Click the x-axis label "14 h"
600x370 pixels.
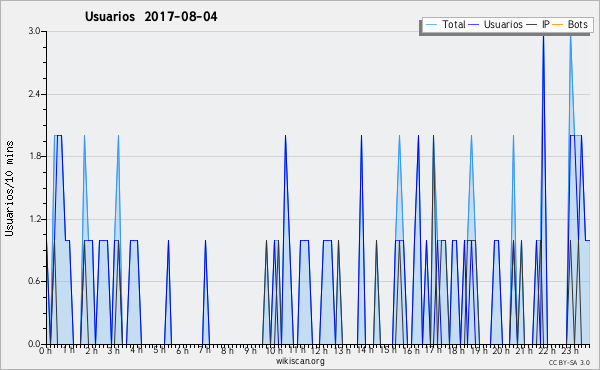[364, 350]
